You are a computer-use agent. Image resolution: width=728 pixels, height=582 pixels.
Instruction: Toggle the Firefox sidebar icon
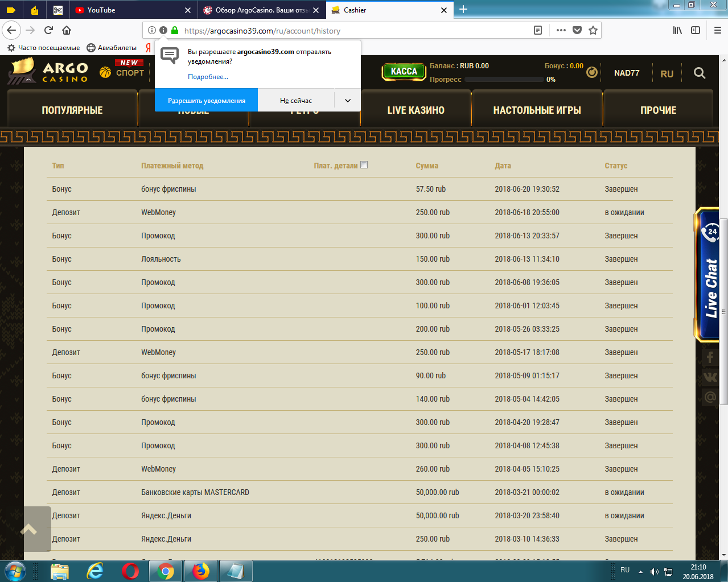(x=696, y=30)
